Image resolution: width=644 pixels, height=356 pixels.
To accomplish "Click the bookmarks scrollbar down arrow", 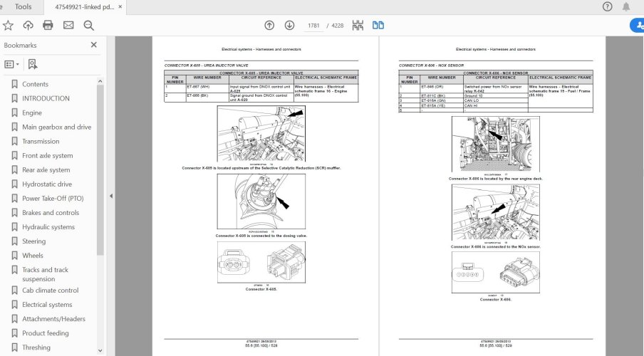I will tap(100, 351).
